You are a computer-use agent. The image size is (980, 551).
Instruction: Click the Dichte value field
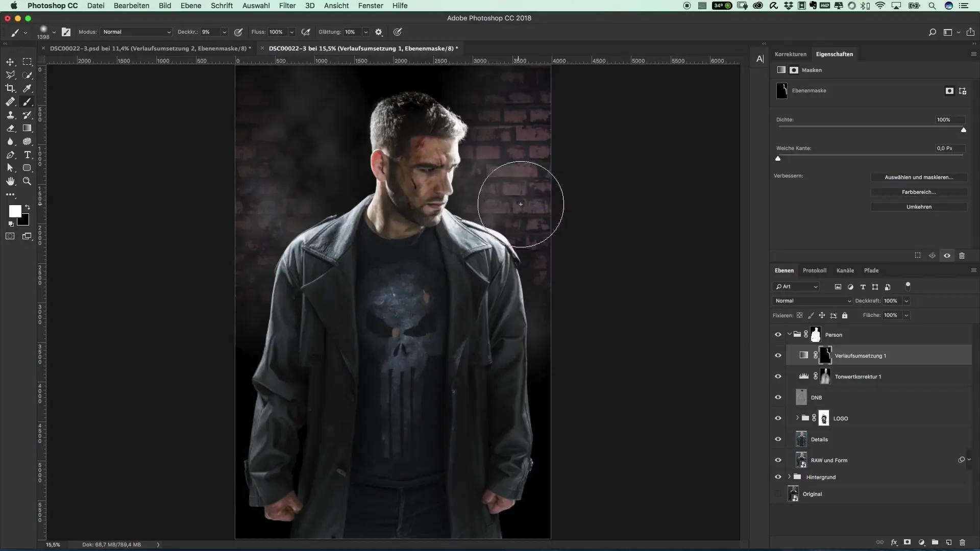[949, 120]
